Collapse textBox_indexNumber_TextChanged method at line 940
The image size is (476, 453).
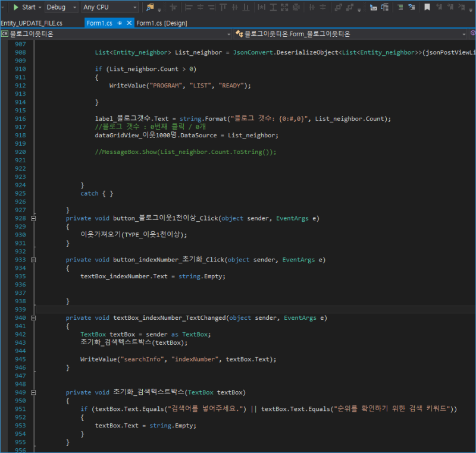point(34,318)
